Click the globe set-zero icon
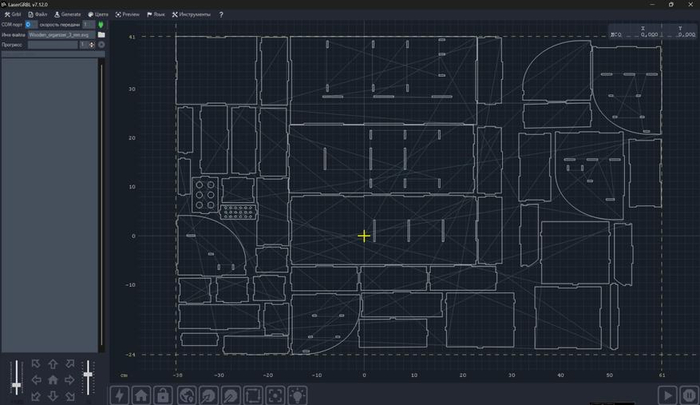 pos(185,395)
